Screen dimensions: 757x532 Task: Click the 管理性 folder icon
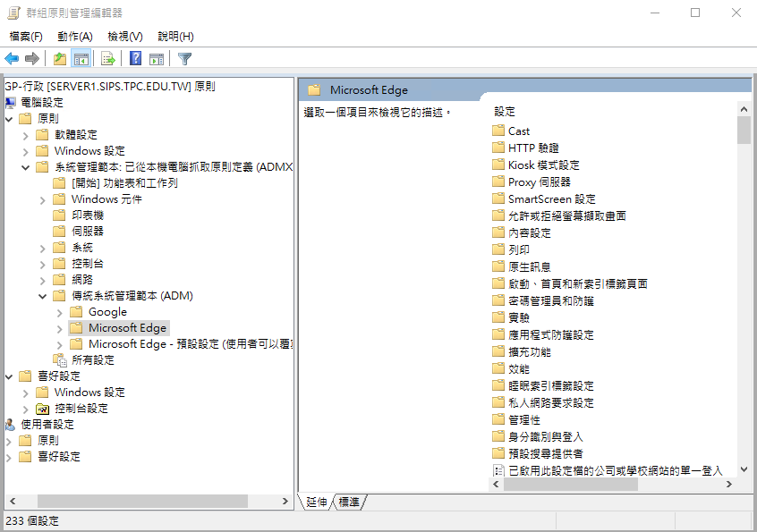click(498, 419)
